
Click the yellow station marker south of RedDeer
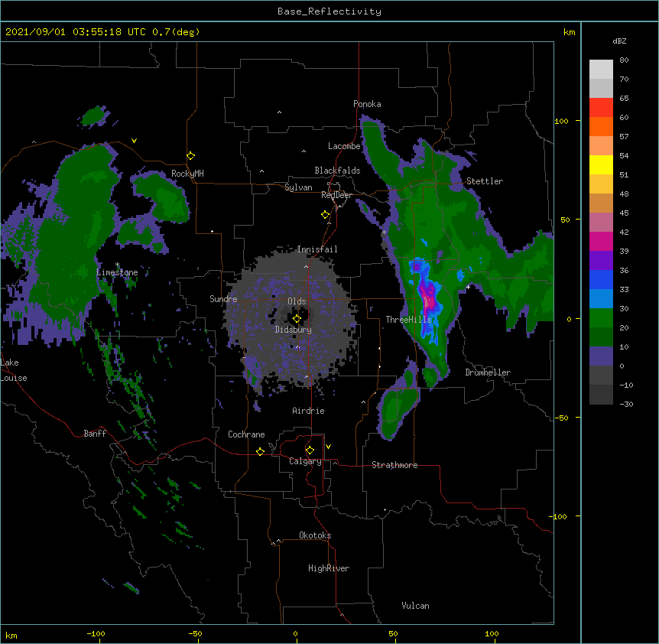click(325, 215)
